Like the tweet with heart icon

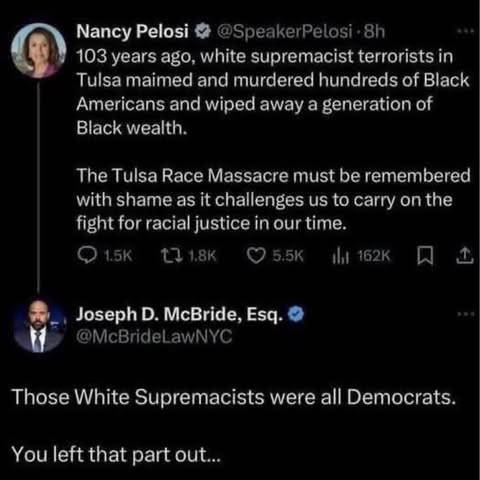[256, 256]
